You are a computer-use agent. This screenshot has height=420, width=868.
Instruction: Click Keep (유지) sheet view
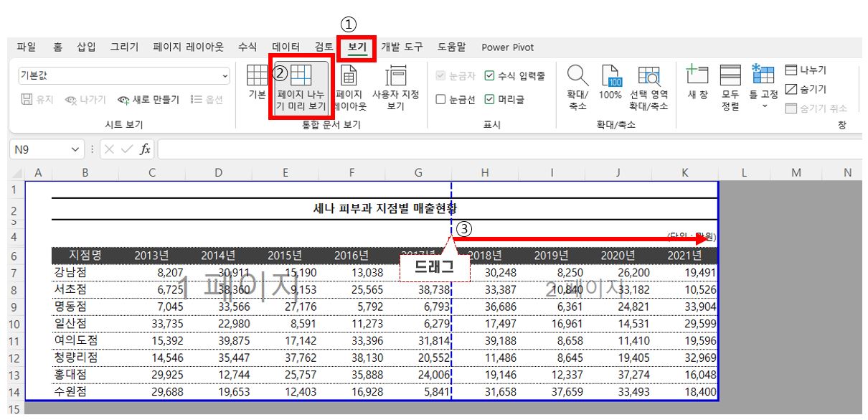pos(37,100)
